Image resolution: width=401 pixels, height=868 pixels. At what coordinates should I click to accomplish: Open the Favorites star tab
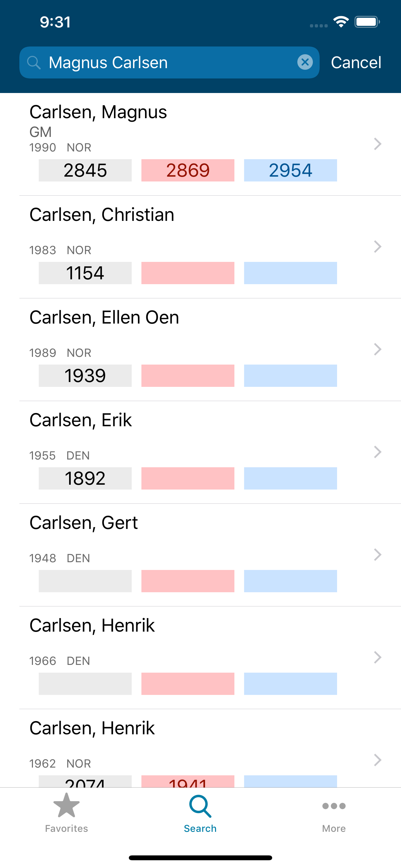(67, 812)
